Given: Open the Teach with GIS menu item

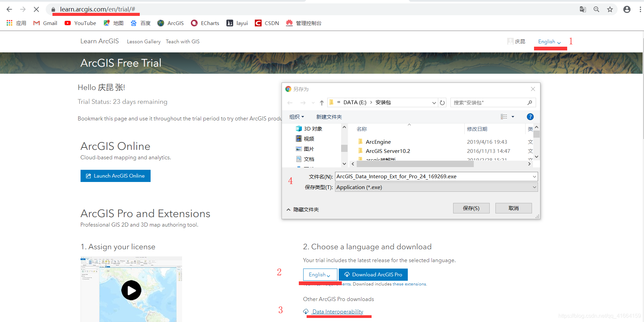Looking at the screenshot, I should click(183, 42).
